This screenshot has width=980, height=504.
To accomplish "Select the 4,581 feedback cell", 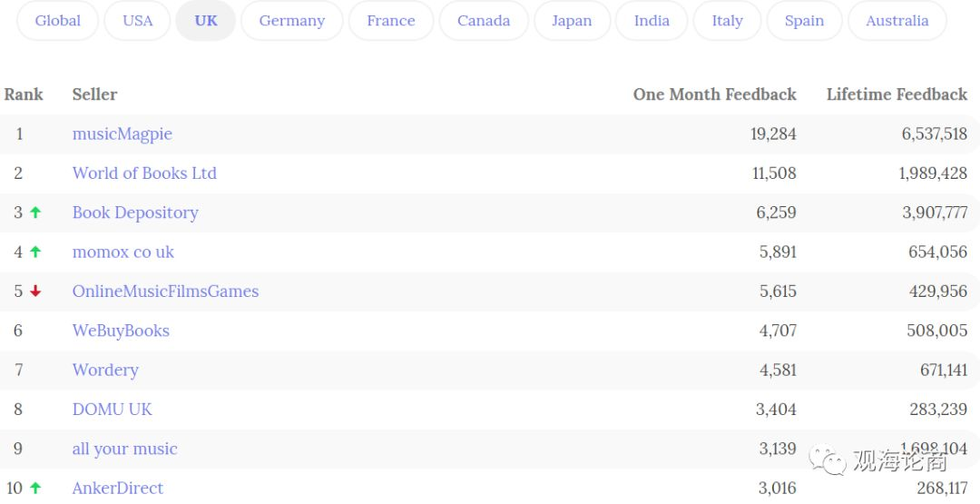I will pos(779,371).
